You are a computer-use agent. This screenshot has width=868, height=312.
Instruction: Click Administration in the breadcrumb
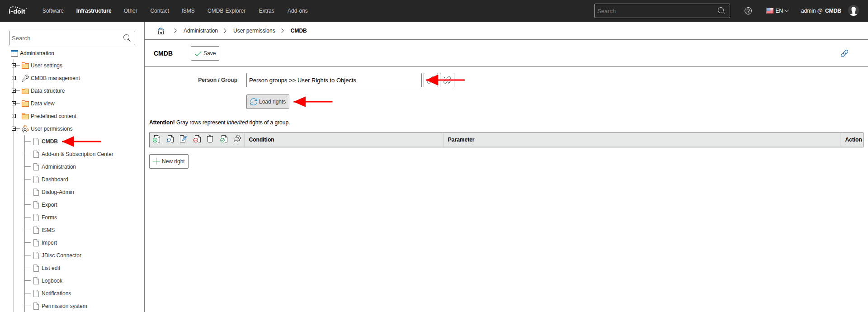[x=201, y=31]
